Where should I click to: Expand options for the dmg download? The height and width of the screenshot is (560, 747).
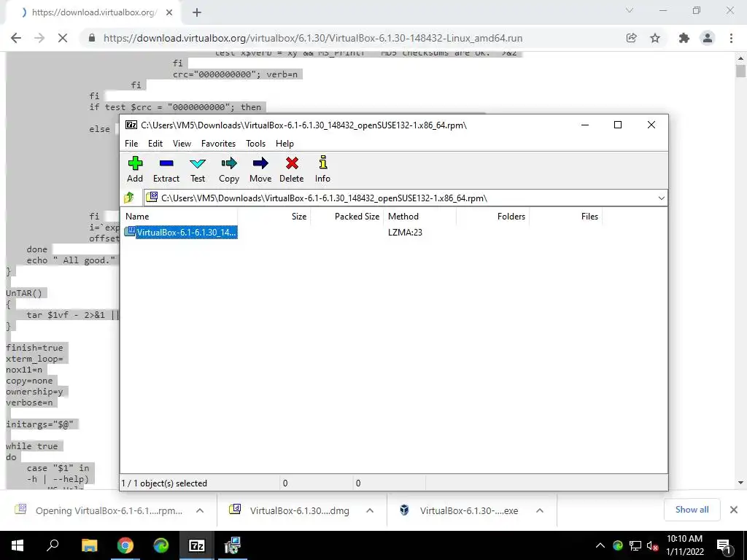(370, 510)
